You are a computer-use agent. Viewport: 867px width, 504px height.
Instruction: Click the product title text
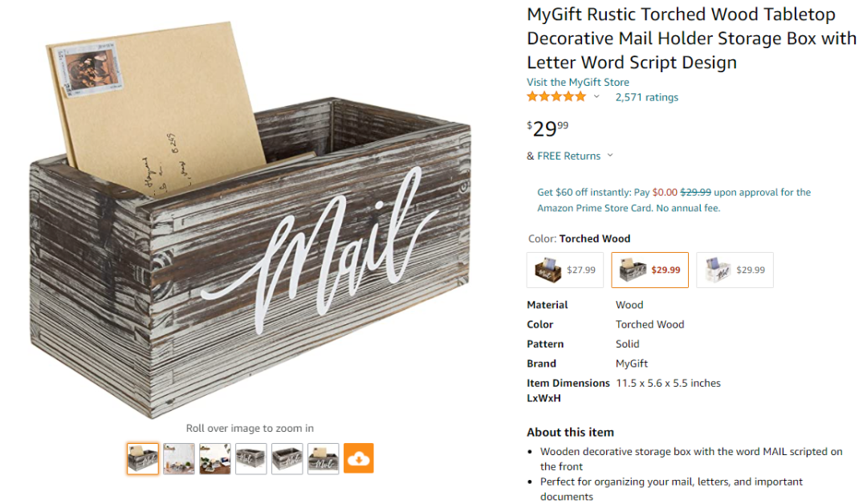690,39
